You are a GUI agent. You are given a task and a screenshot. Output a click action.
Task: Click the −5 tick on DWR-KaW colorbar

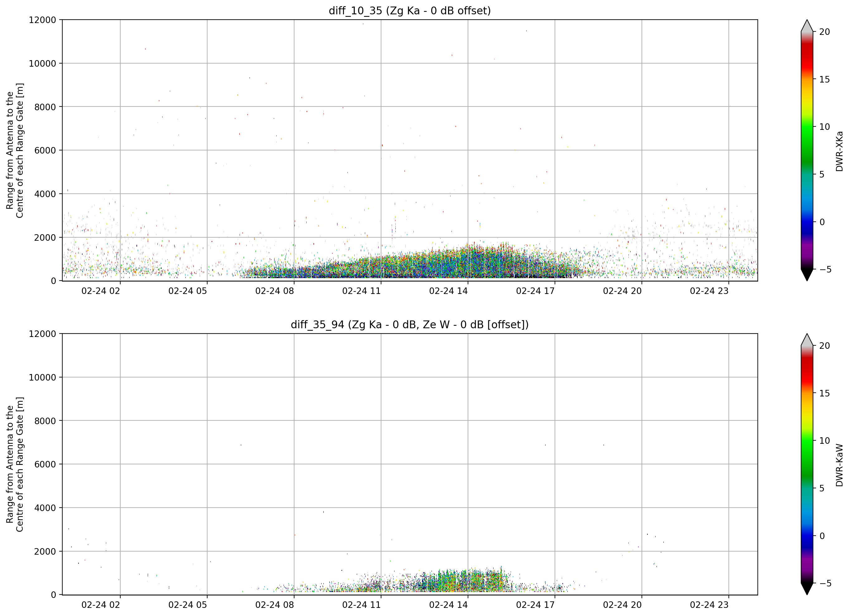click(x=825, y=583)
